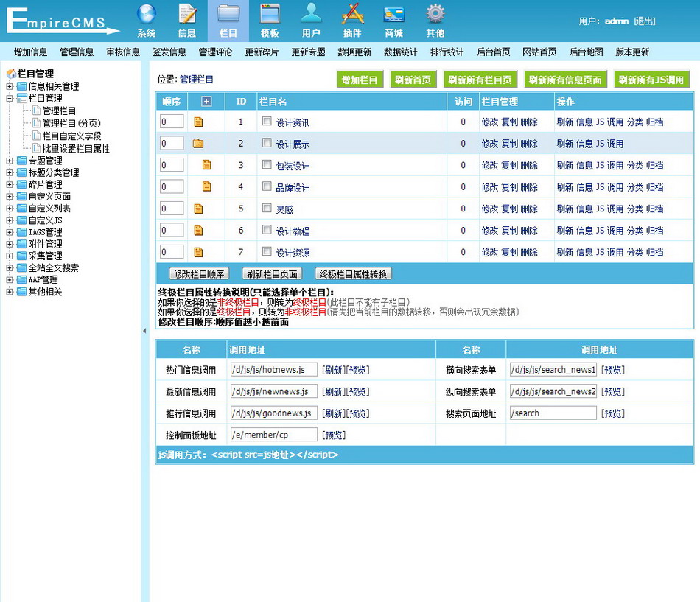Open the 其他 gear icon
The height and width of the screenshot is (602, 700).
tap(435, 14)
